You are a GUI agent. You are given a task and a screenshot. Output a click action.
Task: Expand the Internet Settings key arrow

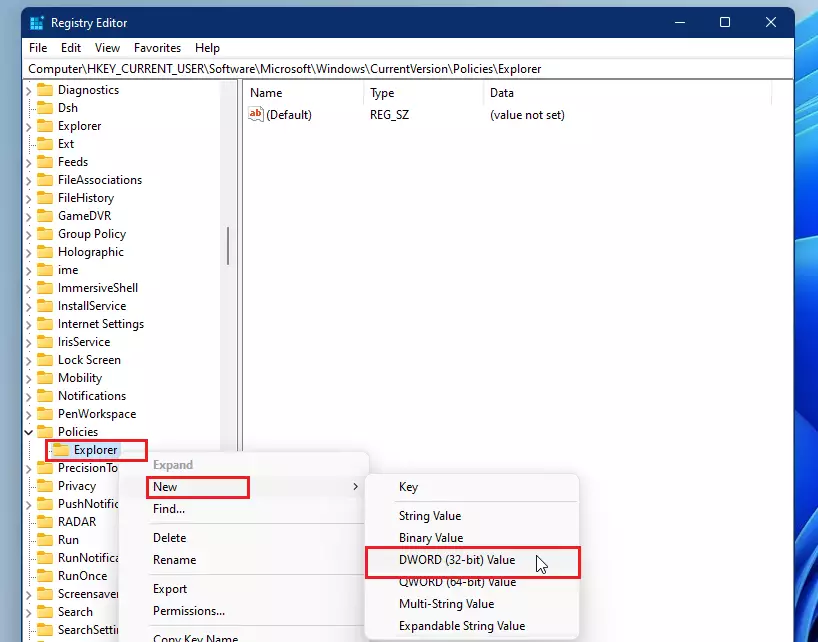click(29, 324)
